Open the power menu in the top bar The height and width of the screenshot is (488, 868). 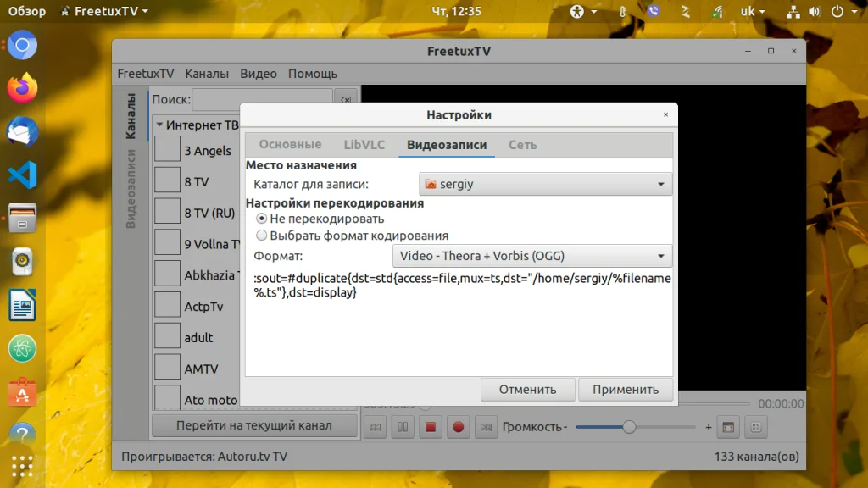[844, 11]
